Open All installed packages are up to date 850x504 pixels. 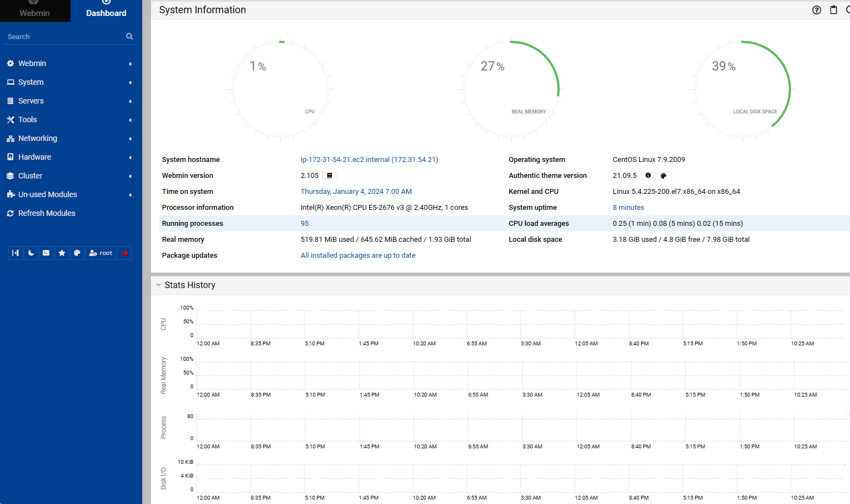[358, 256]
